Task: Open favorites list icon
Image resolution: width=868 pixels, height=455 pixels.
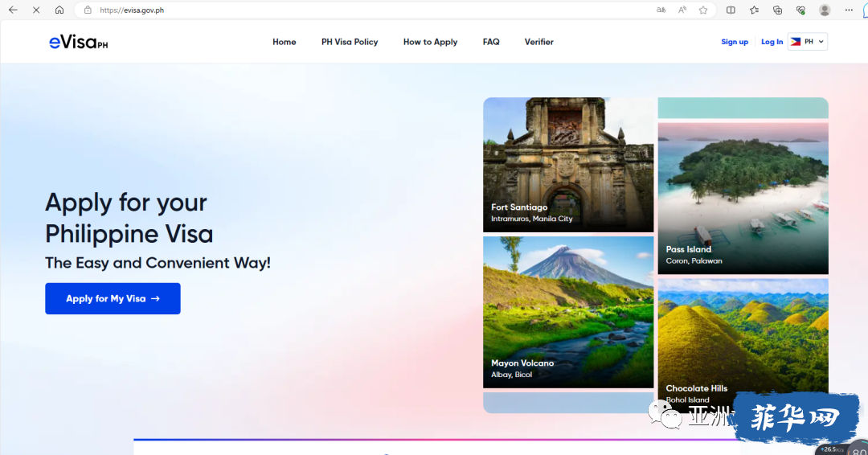Action: click(754, 10)
